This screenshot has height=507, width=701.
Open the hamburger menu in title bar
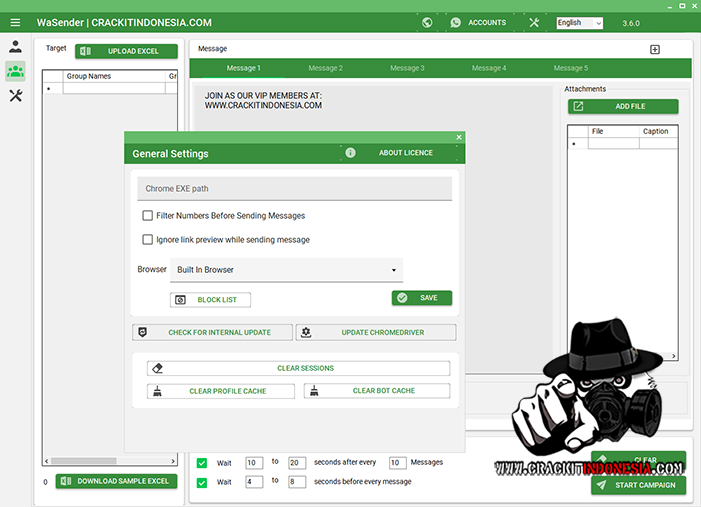pos(15,22)
